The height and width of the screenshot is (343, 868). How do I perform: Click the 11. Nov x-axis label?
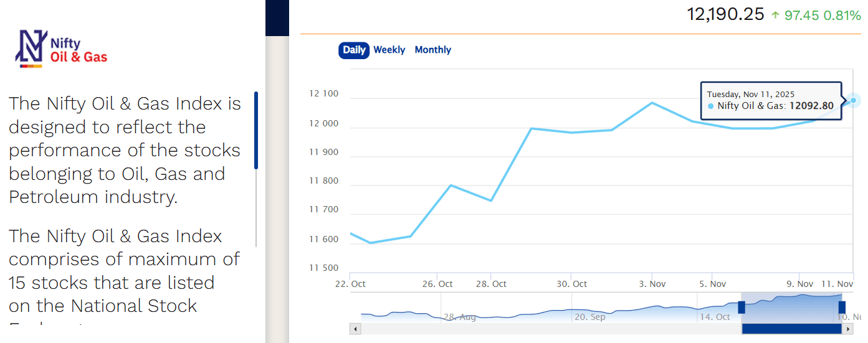click(836, 284)
